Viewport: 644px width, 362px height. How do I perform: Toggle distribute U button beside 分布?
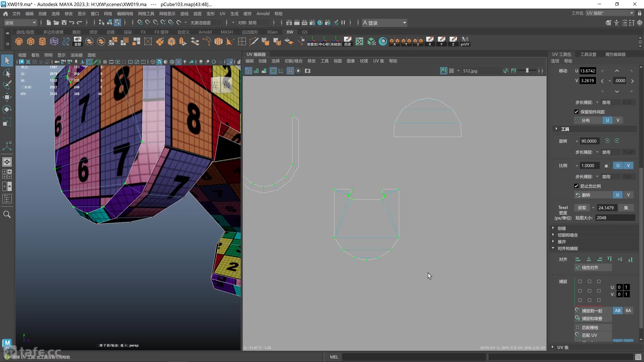click(607, 120)
